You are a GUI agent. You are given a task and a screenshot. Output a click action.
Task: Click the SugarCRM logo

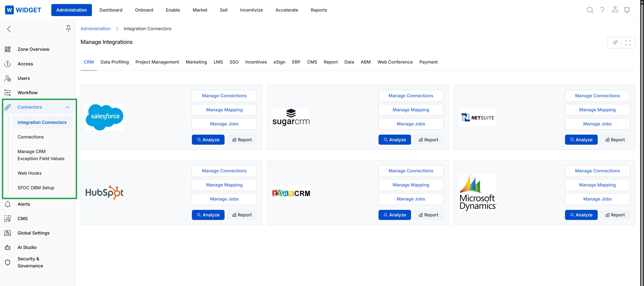(x=291, y=117)
